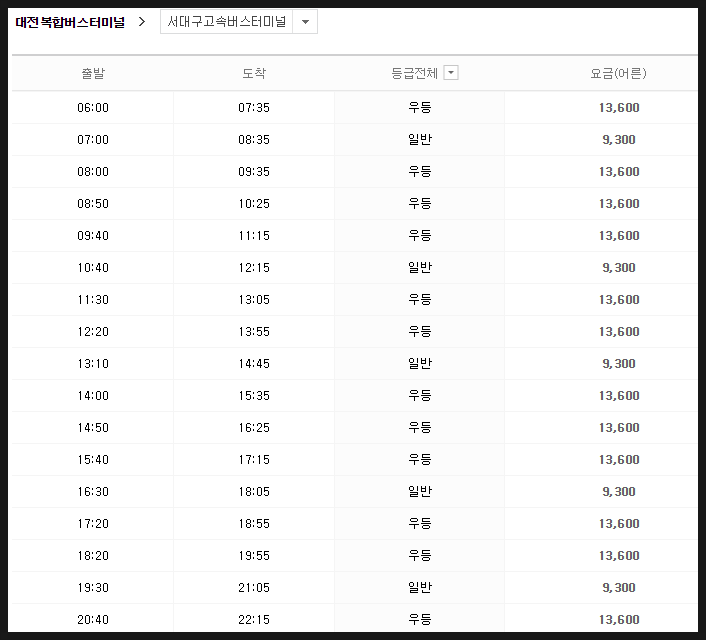Viewport: 706px width, 640px height.
Task: Click the 18:55 arrival time
Action: [x=254, y=523]
